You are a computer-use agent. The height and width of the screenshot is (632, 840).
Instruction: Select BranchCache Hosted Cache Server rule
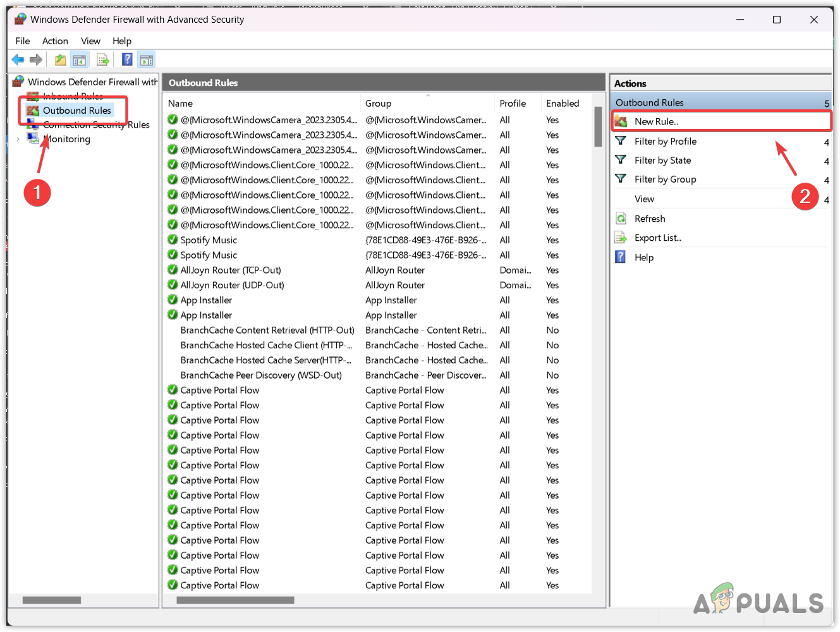266,360
